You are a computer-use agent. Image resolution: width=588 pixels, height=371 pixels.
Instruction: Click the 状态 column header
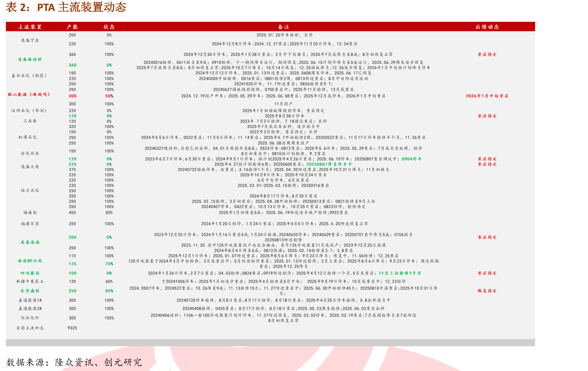pos(109,27)
